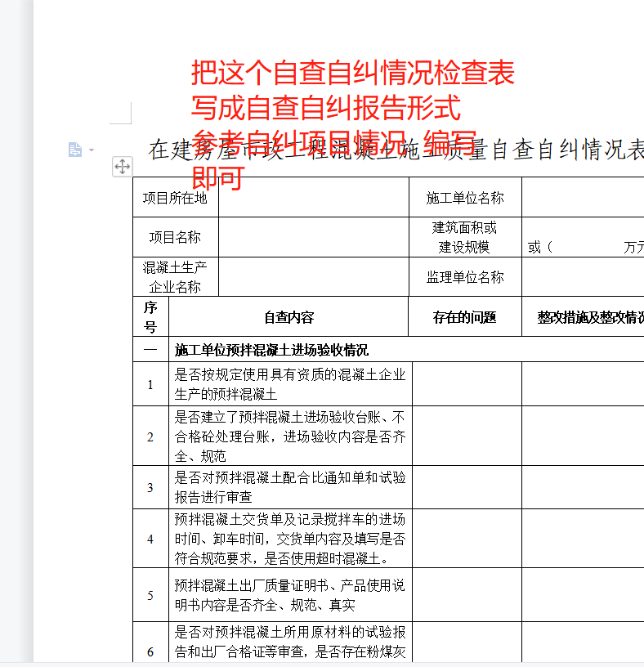Click the section number '一' cell
This screenshot has height=667, width=644.
(150, 349)
